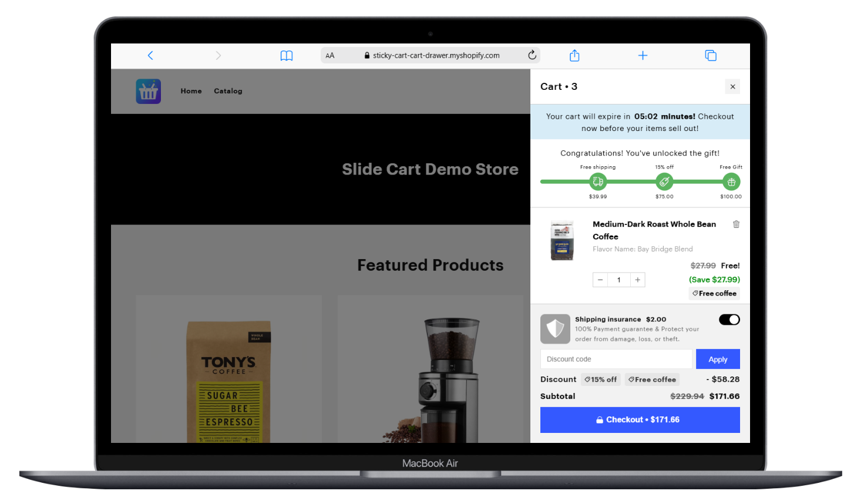Image resolution: width=864 pixels, height=504 pixels.
Task: Go to the Home menu item
Action: coord(191,91)
